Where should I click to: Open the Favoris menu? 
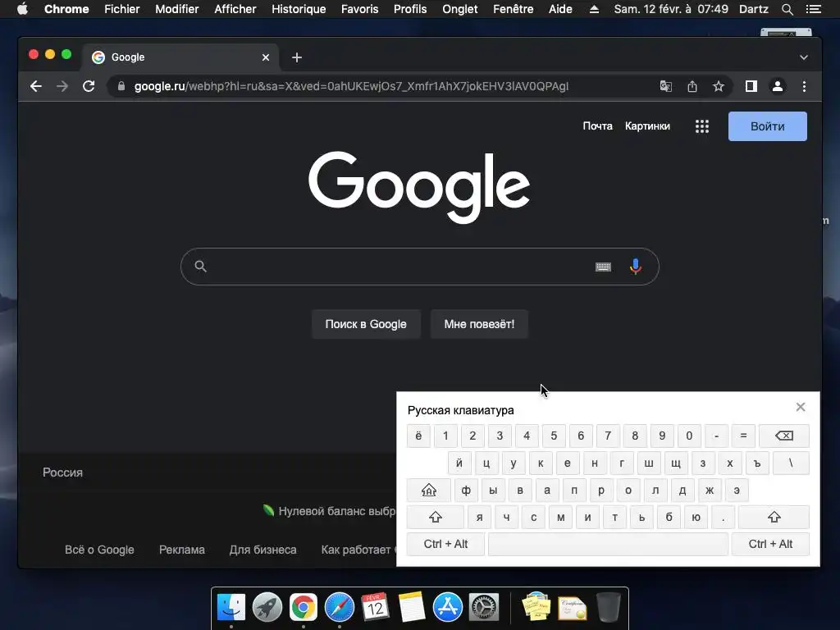[359, 9]
